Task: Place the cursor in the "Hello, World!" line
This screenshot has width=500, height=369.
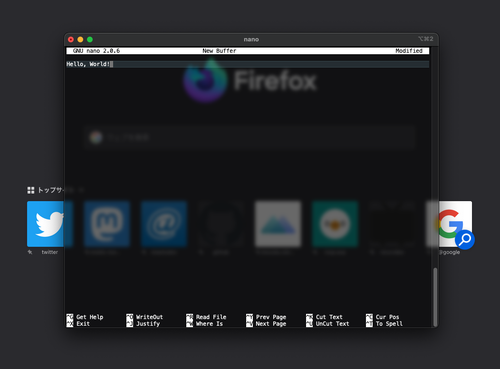Action: coord(247,64)
